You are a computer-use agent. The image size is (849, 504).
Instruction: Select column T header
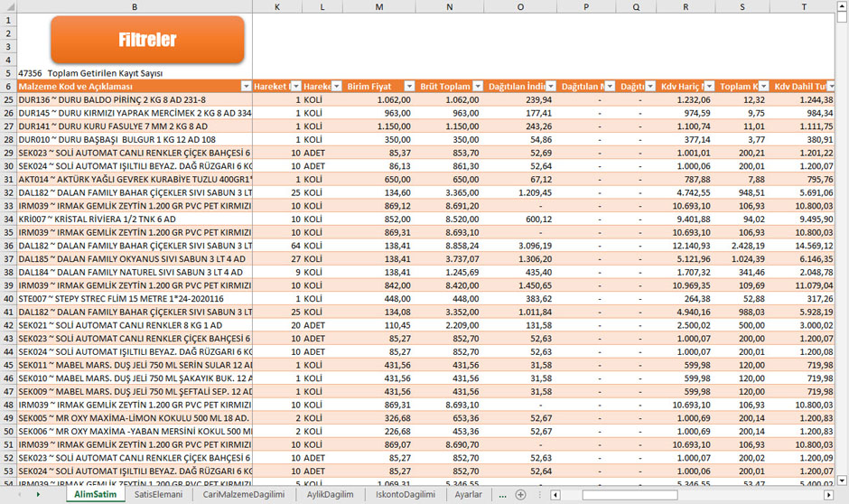[x=804, y=6]
